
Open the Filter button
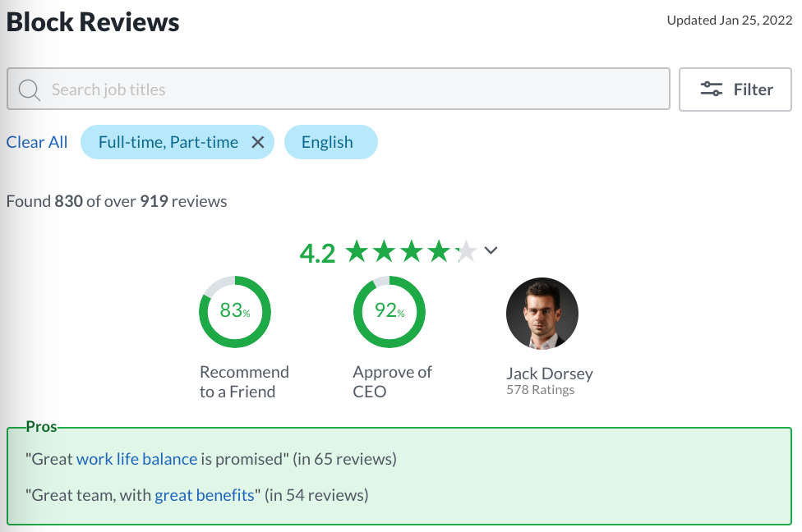coord(735,89)
